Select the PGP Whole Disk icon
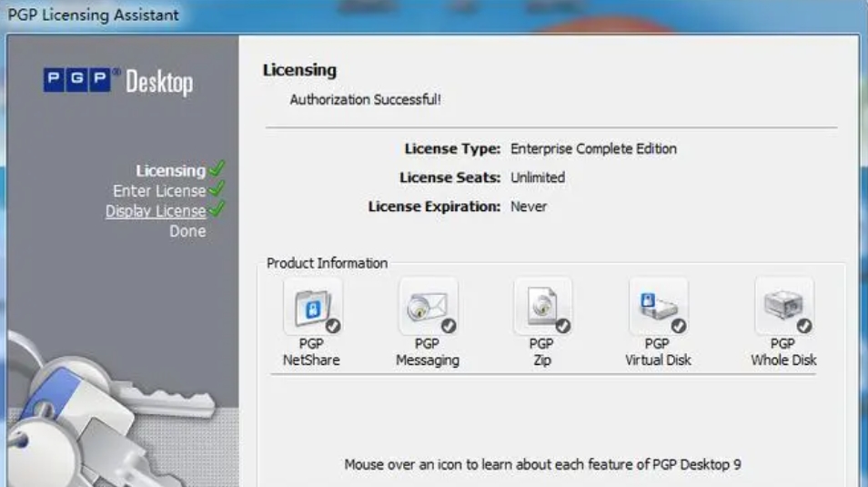The width and height of the screenshot is (868, 487). (x=784, y=307)
